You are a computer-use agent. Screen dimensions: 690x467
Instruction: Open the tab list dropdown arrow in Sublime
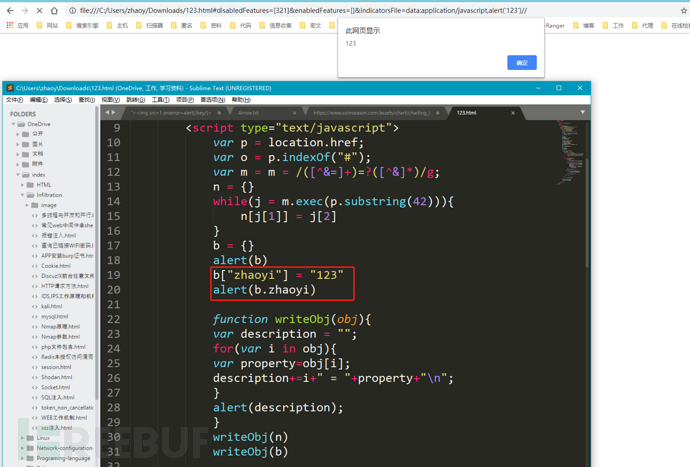pyautogui.click(x=583, y=113)
